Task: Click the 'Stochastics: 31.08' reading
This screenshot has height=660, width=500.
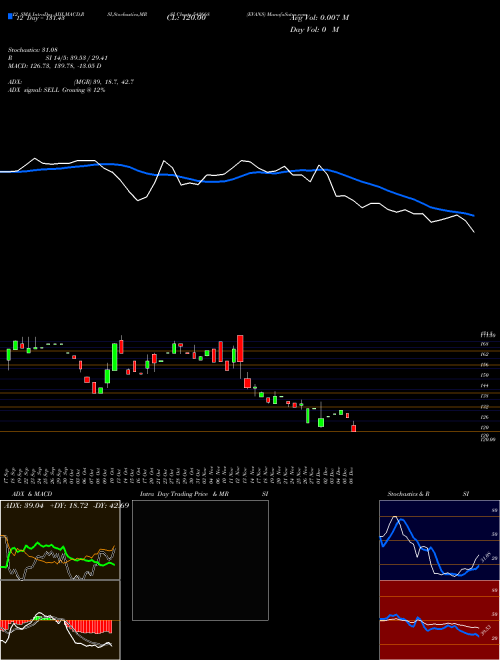Action: (x=32, y=50)
